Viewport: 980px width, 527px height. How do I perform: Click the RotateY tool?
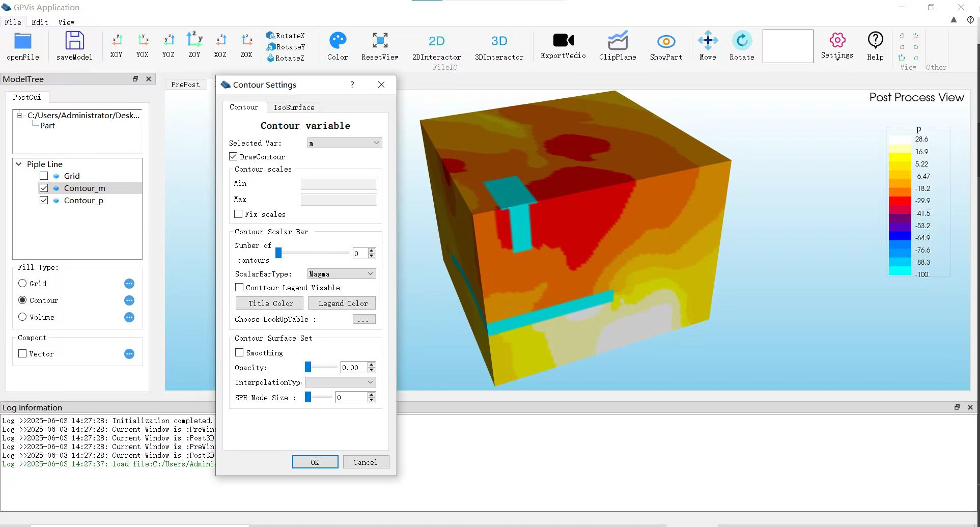(286, 47)
